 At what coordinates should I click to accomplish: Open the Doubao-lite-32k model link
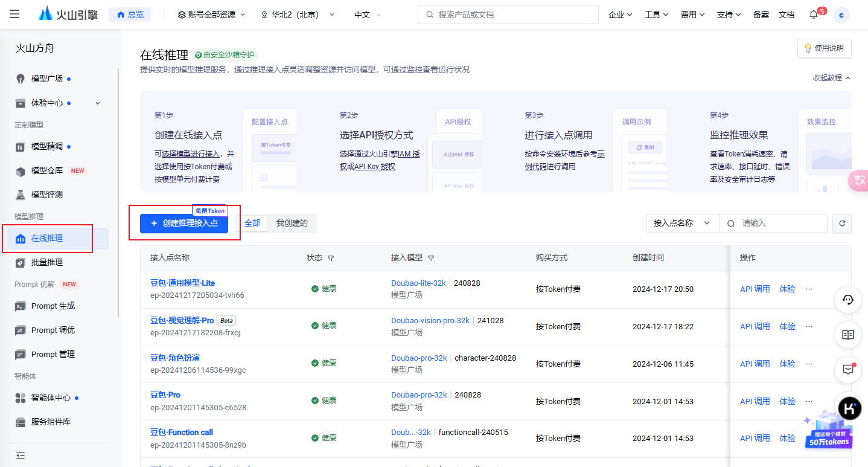pos(418,283)
